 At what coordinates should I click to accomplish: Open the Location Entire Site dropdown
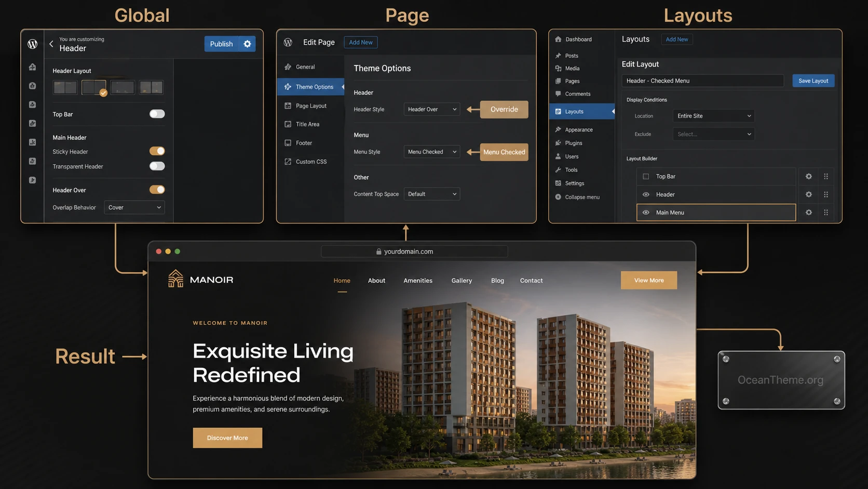click(714, 116)
